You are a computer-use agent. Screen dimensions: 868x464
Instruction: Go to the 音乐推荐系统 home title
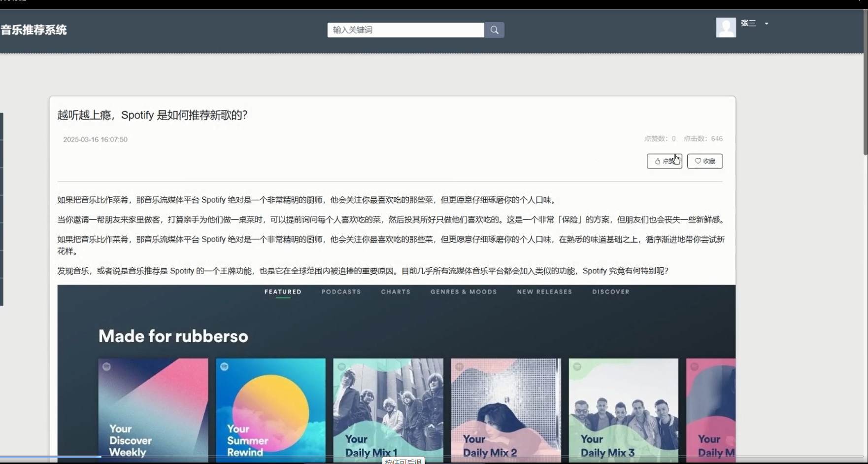[x=33, y=30]
